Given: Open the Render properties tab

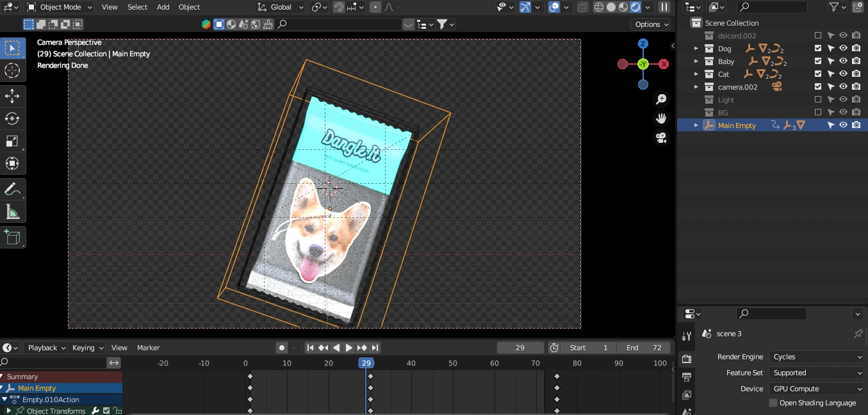Looking at the screenshot, I should click(x=687, y=359).
